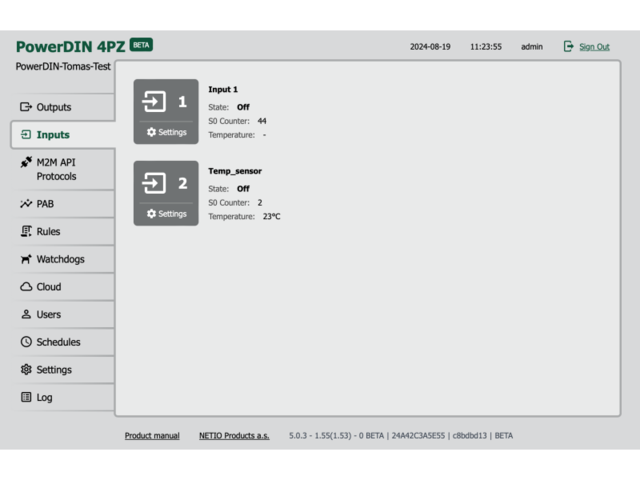This screenshot has width=640, height=480.
Task: Click the Outputs sidebar icon
Action: click(27, 107)
